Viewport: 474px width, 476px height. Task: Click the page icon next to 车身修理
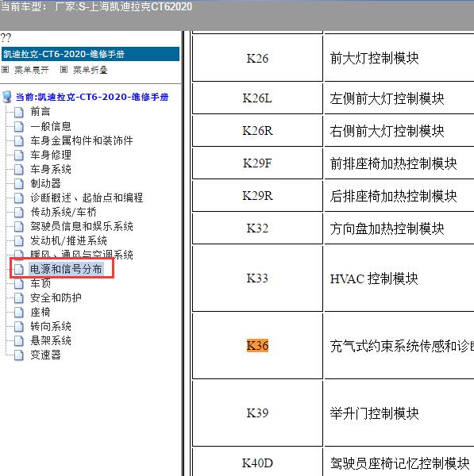[19, 155]
